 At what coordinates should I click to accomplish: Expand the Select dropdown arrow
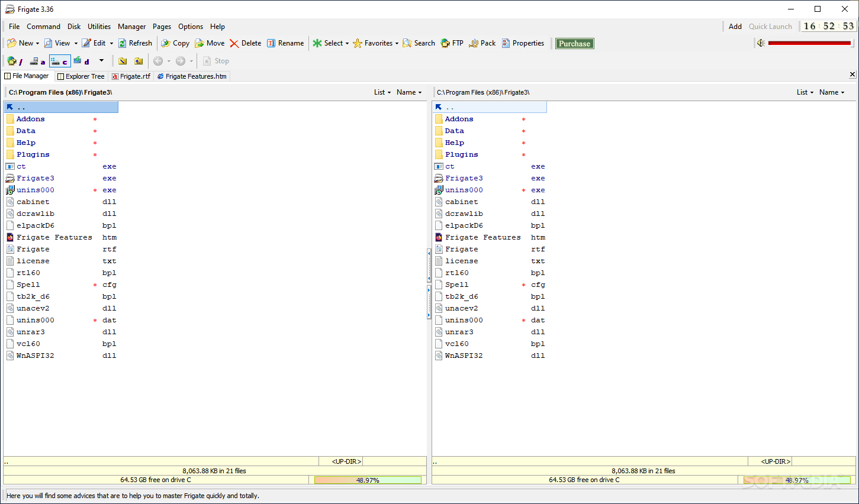coord(347,43)
